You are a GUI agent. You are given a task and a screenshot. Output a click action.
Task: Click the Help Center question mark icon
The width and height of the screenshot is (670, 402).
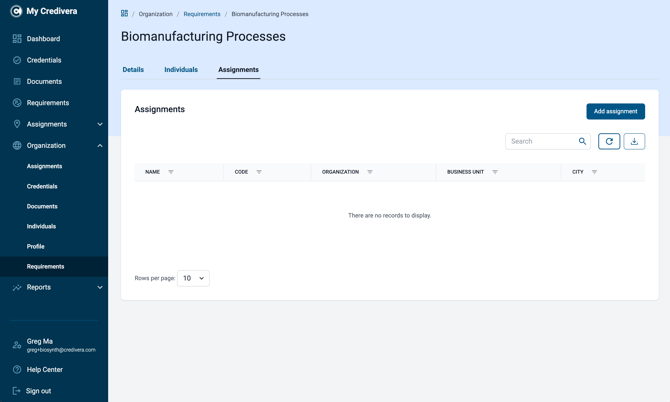[17, 370]
